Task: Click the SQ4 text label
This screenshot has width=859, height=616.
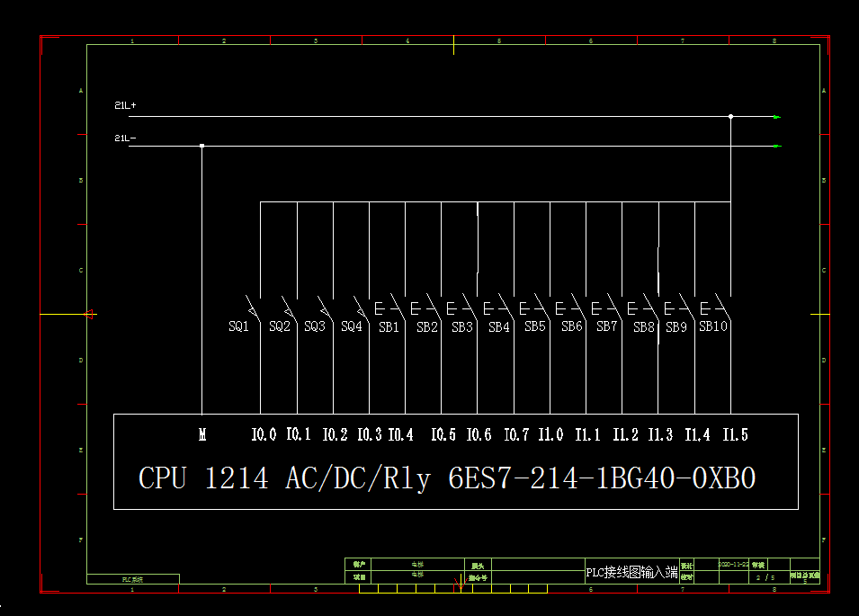Action: pos(352,326)
